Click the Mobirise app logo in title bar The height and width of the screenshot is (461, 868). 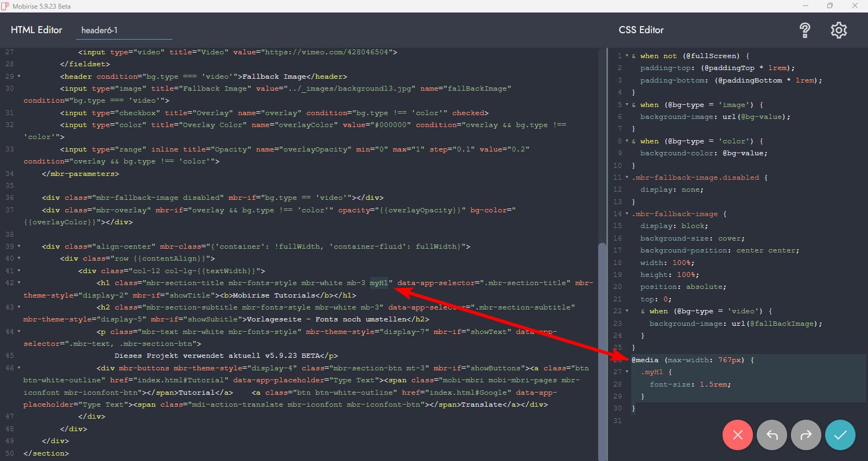[5, 6]
